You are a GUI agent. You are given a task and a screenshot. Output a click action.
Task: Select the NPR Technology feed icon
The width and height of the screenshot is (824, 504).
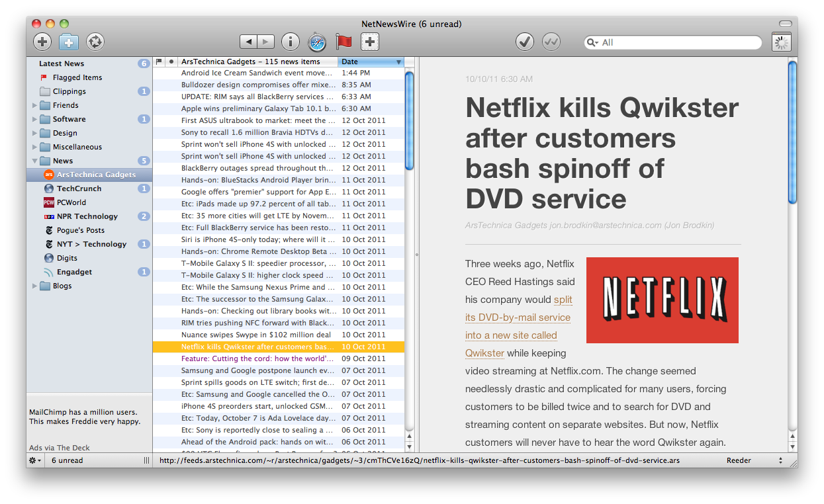click(x=49, y=216)
